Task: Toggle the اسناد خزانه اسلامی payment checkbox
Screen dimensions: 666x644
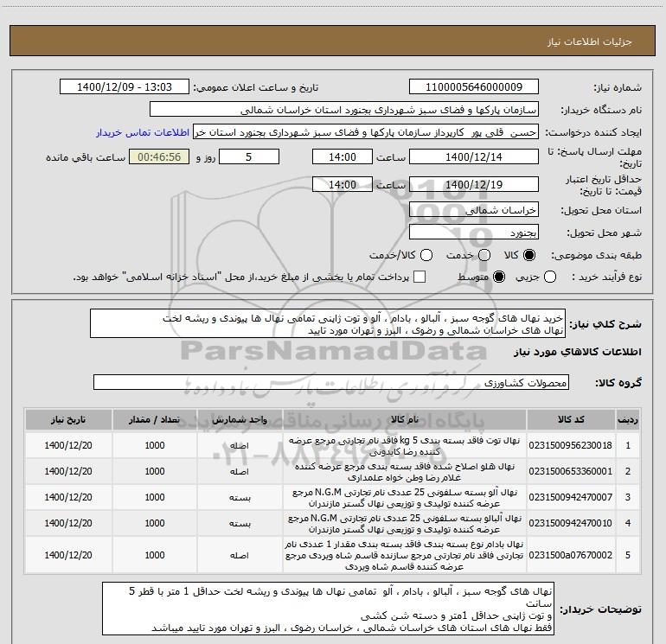Action: (419, 277)
